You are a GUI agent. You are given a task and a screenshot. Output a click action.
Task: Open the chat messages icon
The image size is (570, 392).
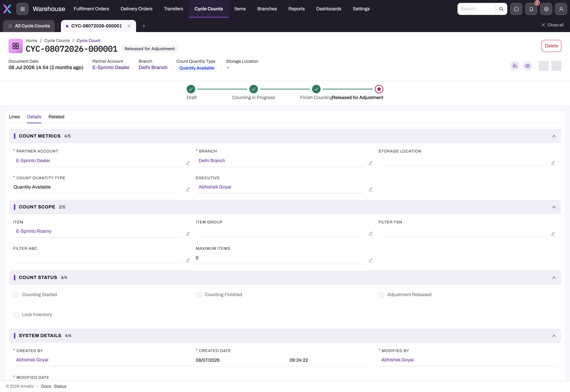pyautogui.click(x=516, y=9)
